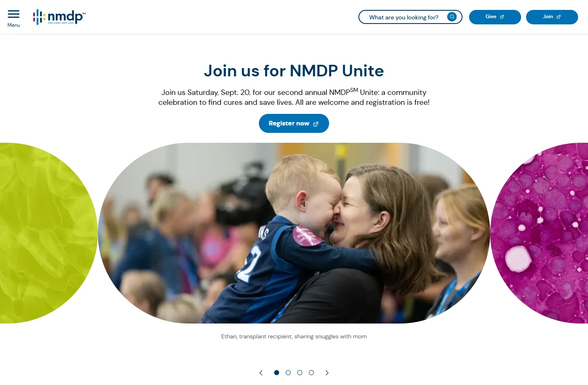The width and height of the screenshot is (588, 385).
Task: Select the second carousel dot
Action: [x=288, y=373]
